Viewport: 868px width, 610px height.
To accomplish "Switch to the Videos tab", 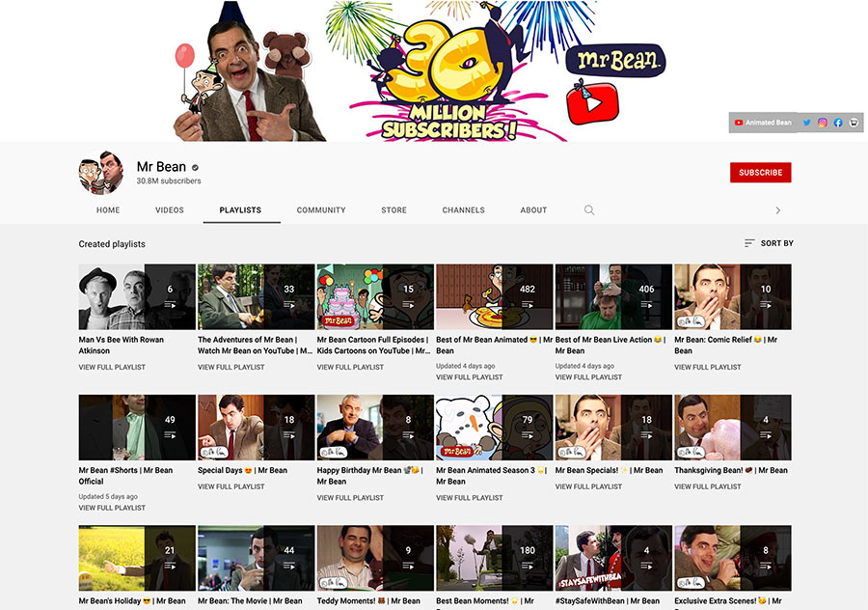I will pyautogui.click(x=170, y=210).
